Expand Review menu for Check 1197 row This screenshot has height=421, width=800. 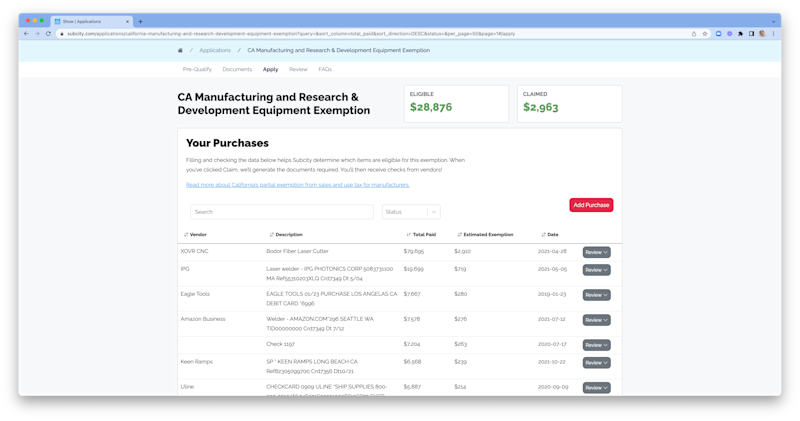coord(596,345)
